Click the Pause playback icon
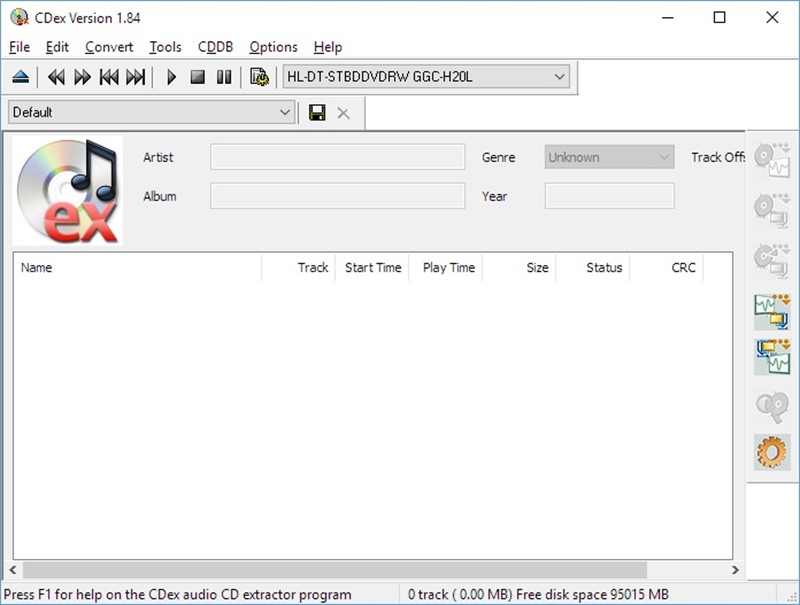This screenshot has width=800, height=605. pos(224,77)
